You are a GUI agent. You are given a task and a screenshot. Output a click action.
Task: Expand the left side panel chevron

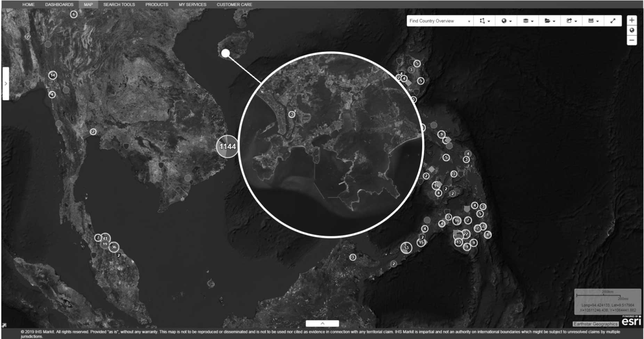pyautogui.click(x=6, y=83)
